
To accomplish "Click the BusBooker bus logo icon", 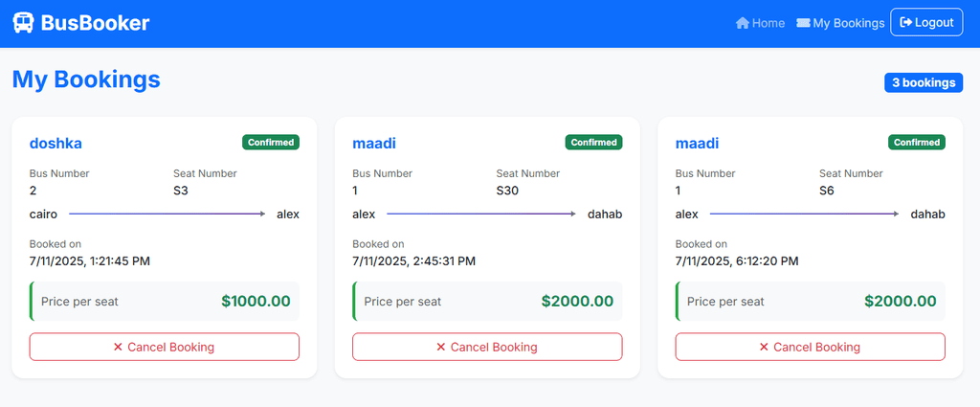I will 24,23.
